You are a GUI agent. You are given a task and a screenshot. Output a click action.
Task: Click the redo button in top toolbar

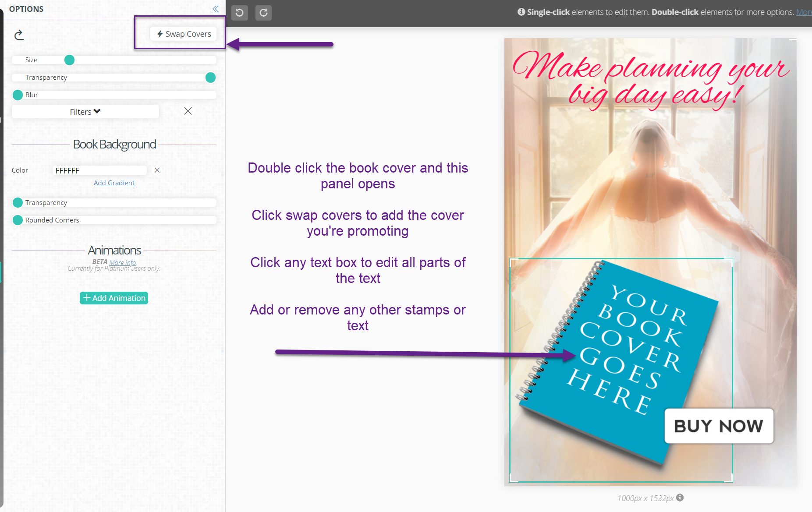[x=263, y=13]
